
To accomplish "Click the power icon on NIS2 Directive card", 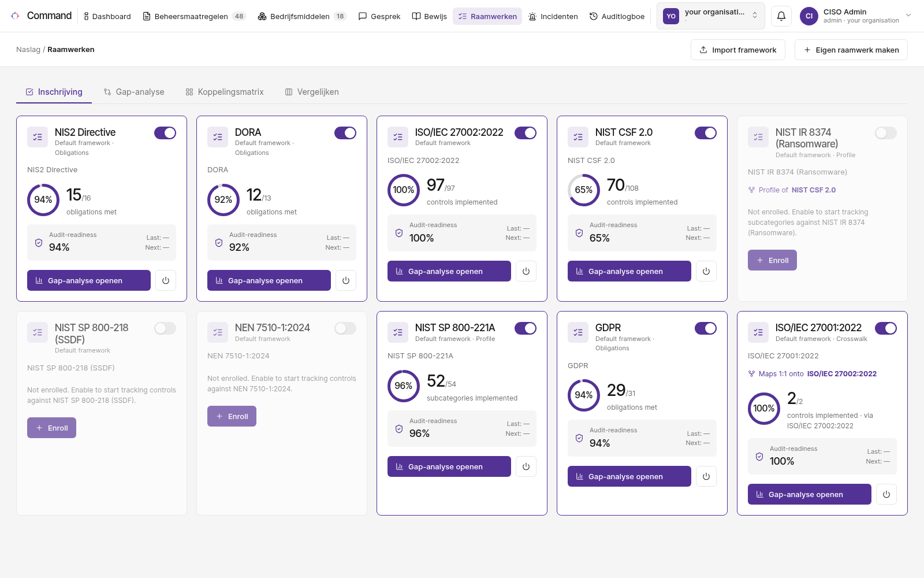I will [x=166, y=280].
